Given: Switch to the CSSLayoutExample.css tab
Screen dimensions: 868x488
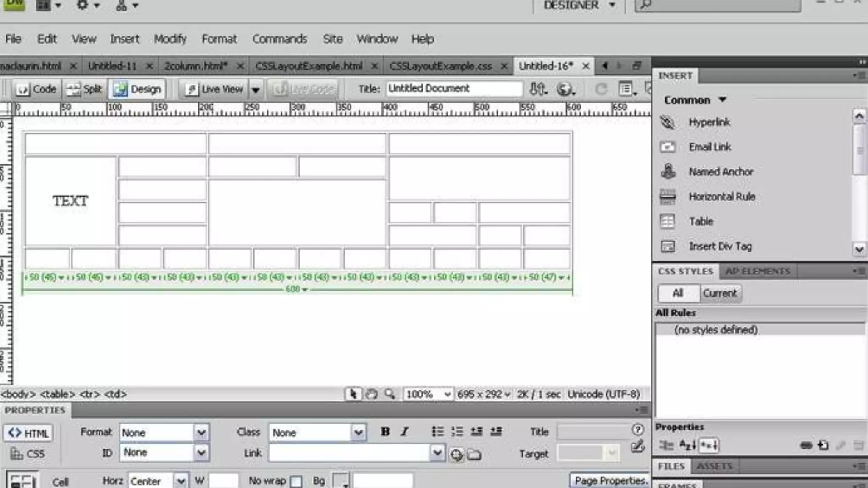Looking at the screenshot, I should click(440, 66).
